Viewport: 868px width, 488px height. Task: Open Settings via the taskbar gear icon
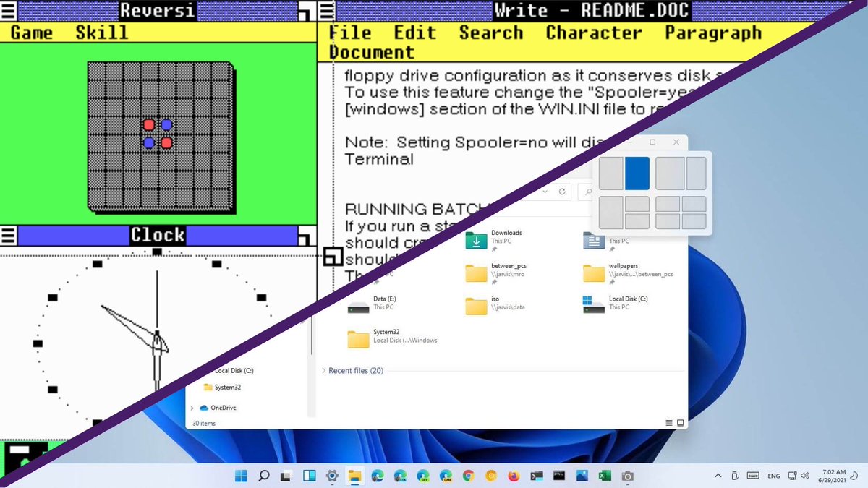(x=332, y=476)
